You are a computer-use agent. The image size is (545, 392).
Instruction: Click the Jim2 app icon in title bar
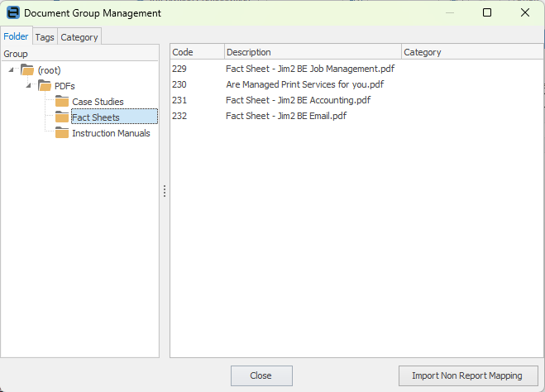click(x=13, y=13)
